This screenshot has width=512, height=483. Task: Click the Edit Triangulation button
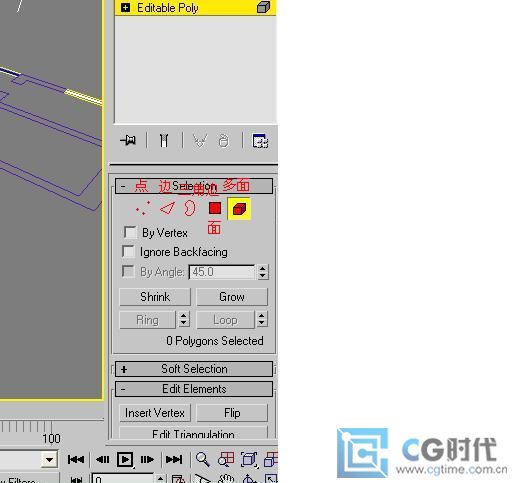[193, 433]
